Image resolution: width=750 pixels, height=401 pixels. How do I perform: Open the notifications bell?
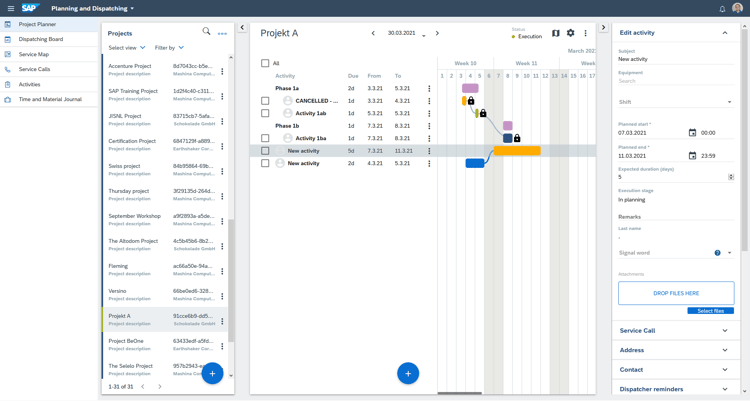pos(722,9)
